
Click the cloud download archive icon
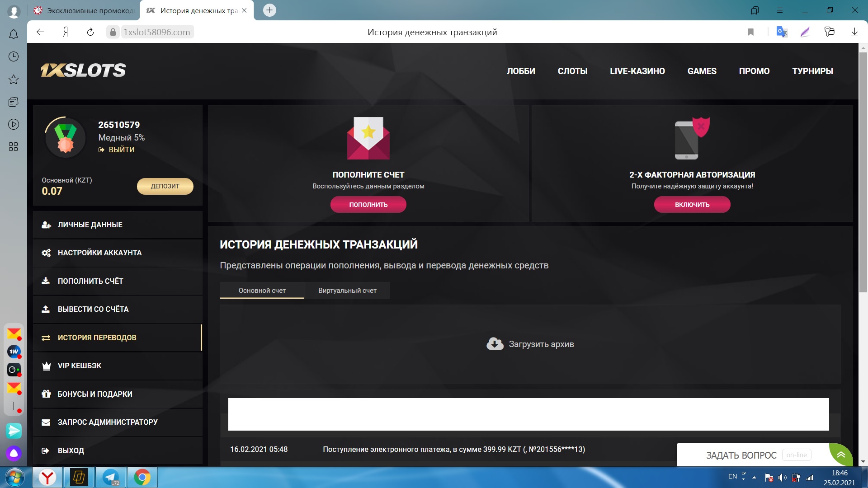pos(495,344)
